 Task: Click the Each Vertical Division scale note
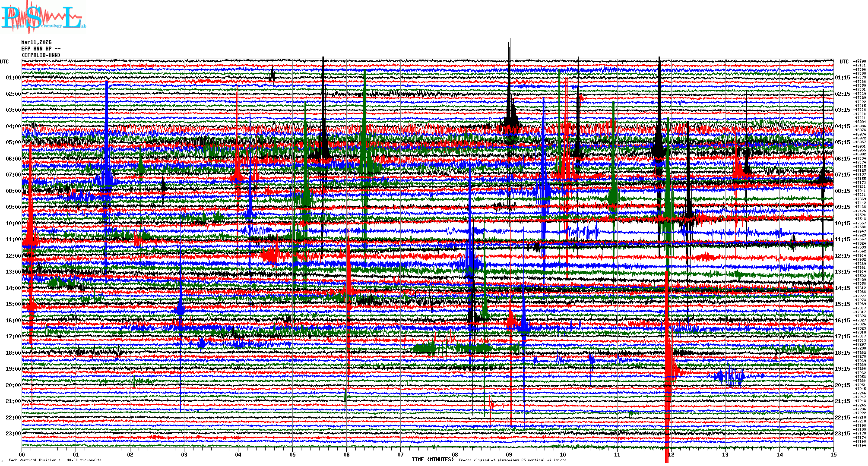pyautogui.click(x=55, y=460)
